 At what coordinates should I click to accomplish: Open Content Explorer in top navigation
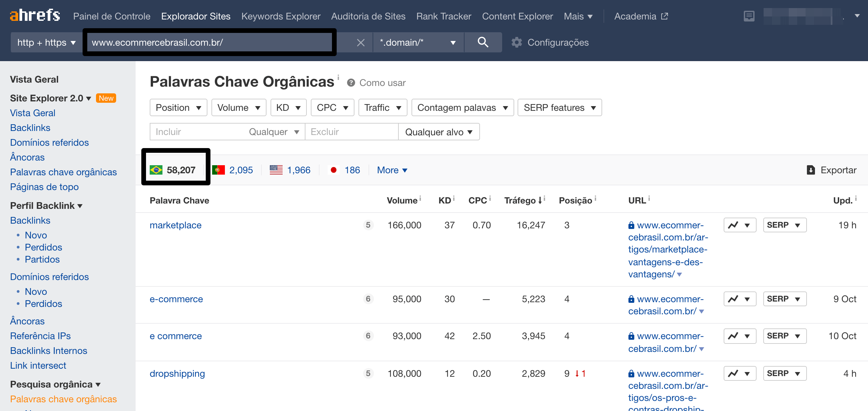[517, 16]
